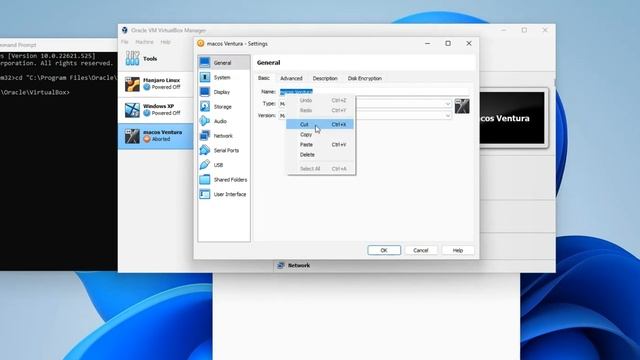This screenshot has width=640, height=360.
Task: Switch to the Description tab
Action: [x=325, y=78]
